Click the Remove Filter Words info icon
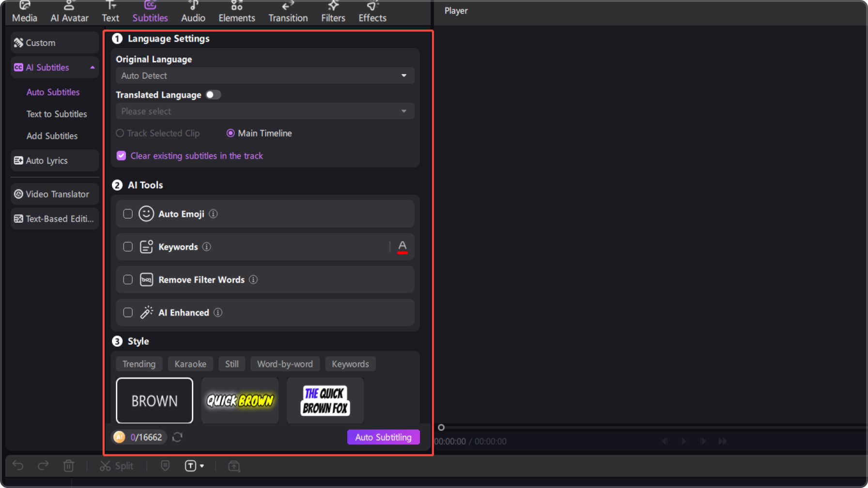The height and width of the screenshot is (488, 868). pos(253,280)
